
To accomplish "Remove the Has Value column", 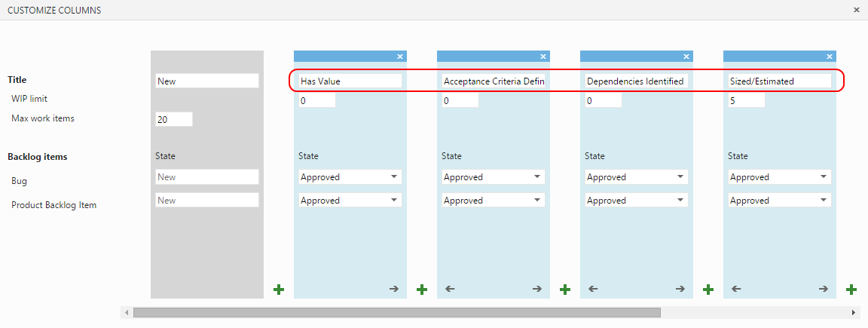I will (400, 57).
